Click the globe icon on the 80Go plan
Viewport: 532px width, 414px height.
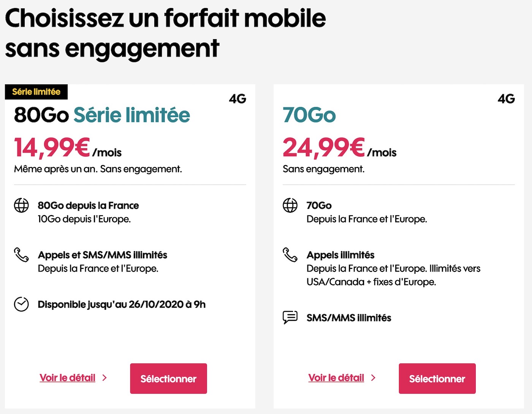point(22,206)
